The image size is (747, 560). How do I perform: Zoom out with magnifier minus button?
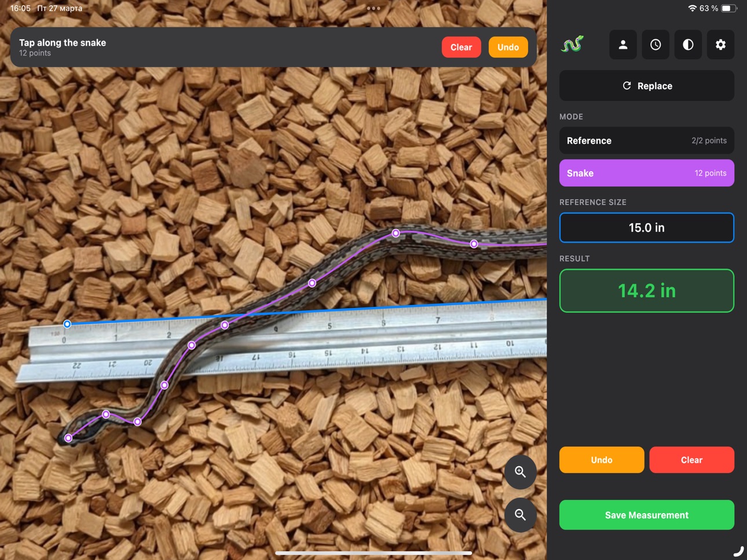pos(521,515)
